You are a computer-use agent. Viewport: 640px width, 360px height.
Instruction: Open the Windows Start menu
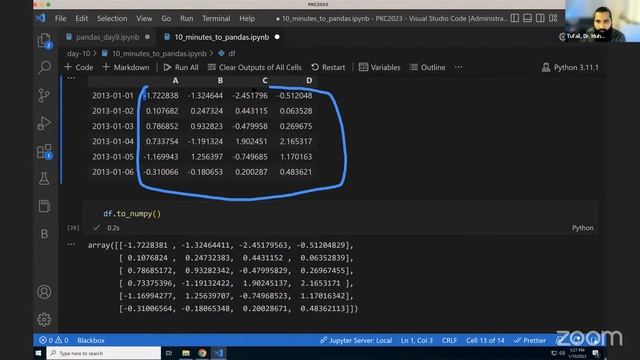(x=38, y=353)
